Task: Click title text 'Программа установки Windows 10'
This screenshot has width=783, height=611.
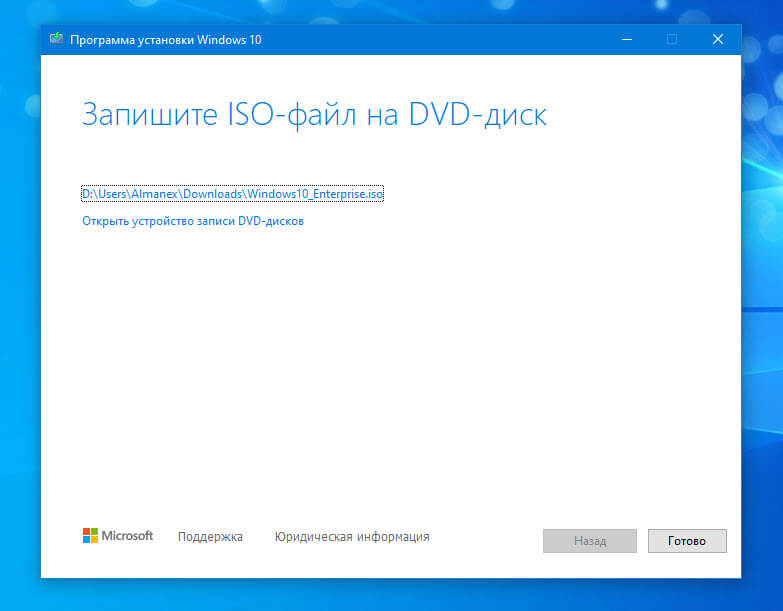Action: pyautogui.click(x=166, y=40)
